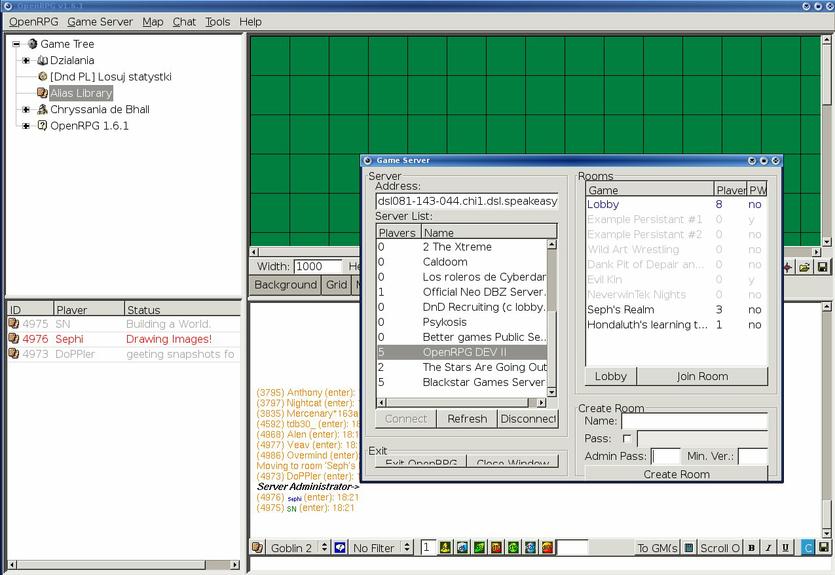Click the Admin Pass input field
Viewport: 835px width, 575px height.
(x=666, y=456)
